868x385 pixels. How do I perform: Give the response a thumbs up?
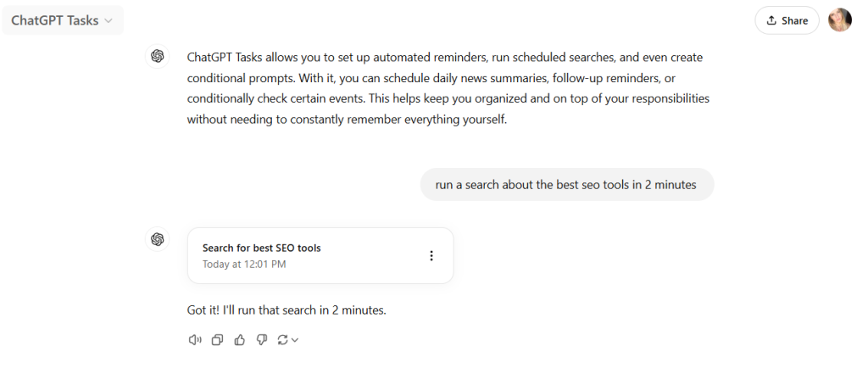pyautogui.click(x=239, y=340)
